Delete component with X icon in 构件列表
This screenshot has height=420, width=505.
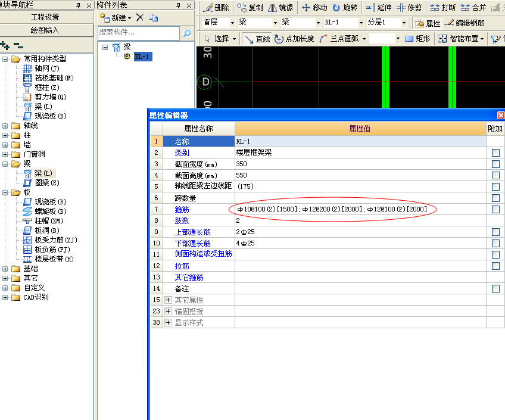coord(140,17)
